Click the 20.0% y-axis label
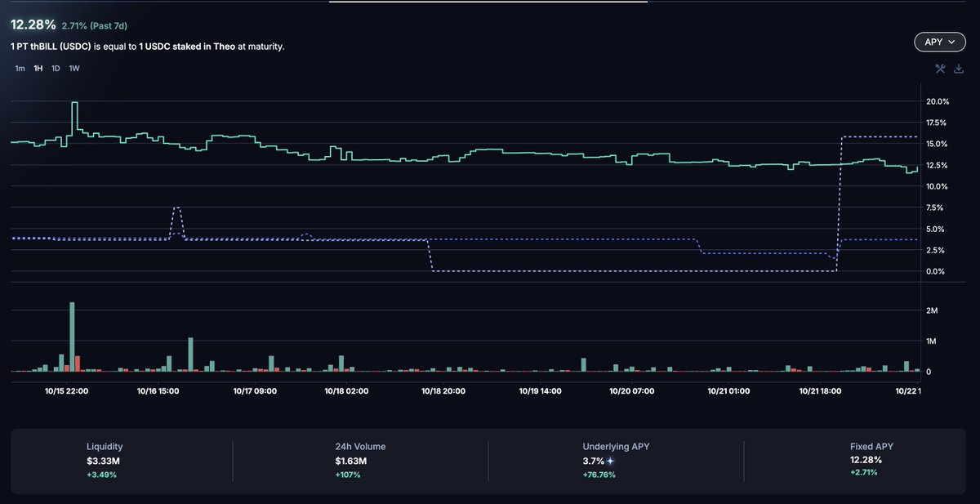Image resolution: width=980 pixels, height=504 pixels. (x=937, y=102)
